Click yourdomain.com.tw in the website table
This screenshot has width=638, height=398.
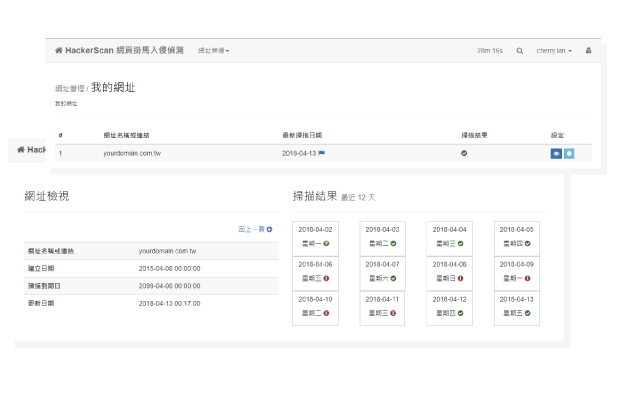(132, 153)
